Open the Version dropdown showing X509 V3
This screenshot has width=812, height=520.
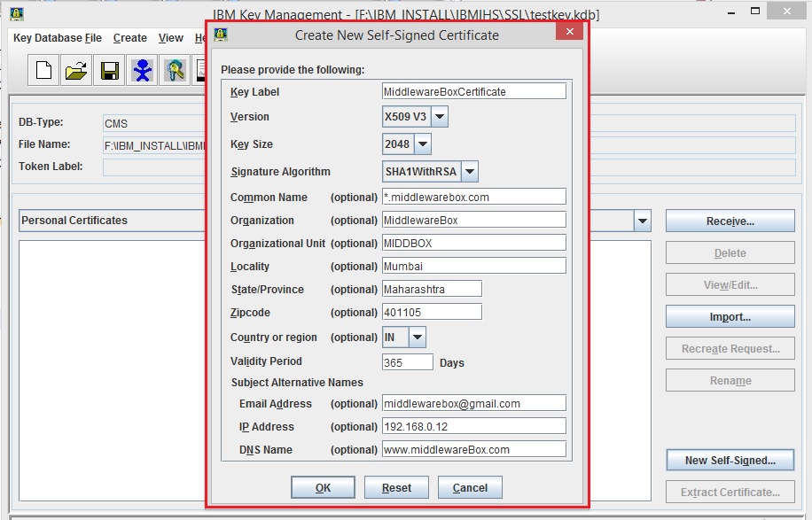tap(440, 116)
